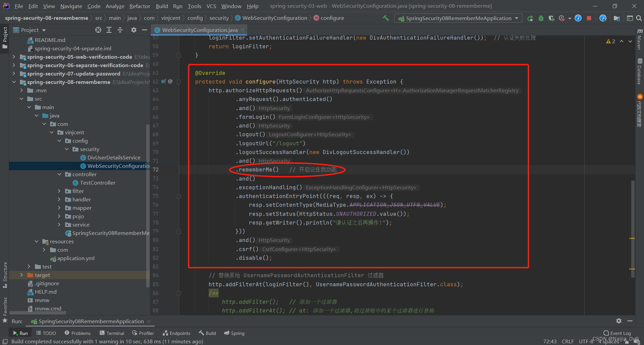The width and height of the screenshot is (644, 345).
Task: Open Project Structure icon
Action: point(616,18)
